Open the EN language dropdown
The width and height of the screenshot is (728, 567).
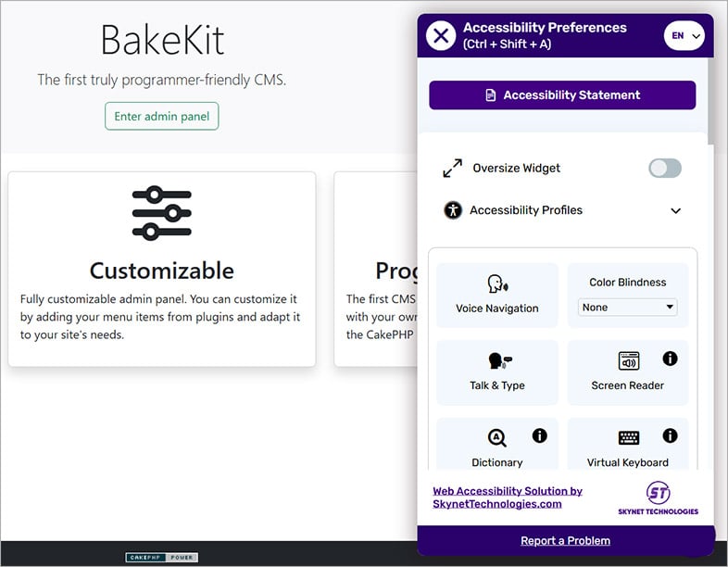684,36
